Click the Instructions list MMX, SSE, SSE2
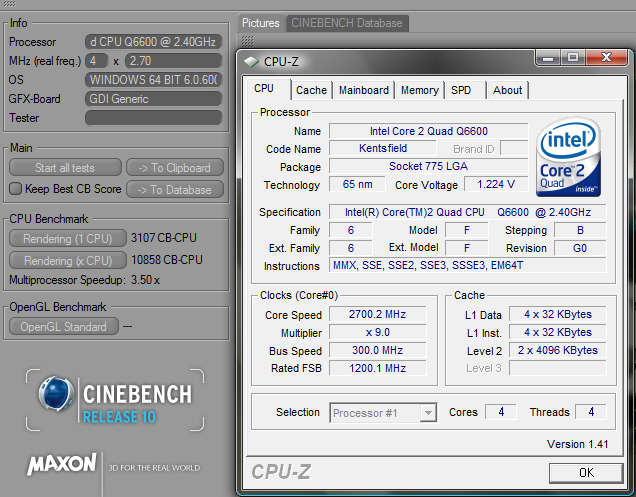Image resolution: width=636 pixels, height=497 pixels. coord(467,265)
